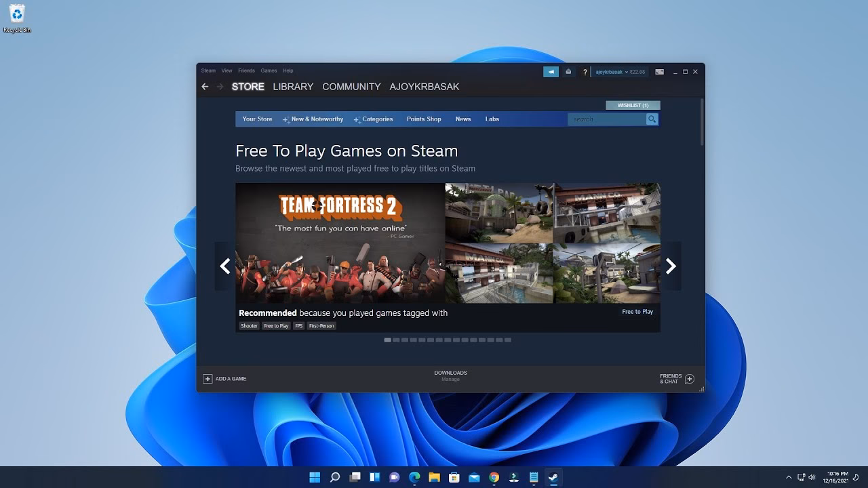
Task: Open the View menu
Action: click(226, 70)
